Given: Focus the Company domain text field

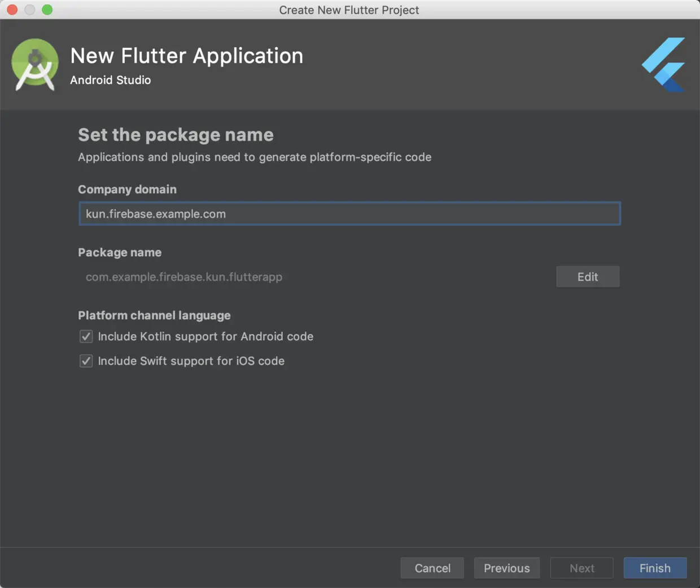Looking at the screenshot, I should tap(349, 214).
